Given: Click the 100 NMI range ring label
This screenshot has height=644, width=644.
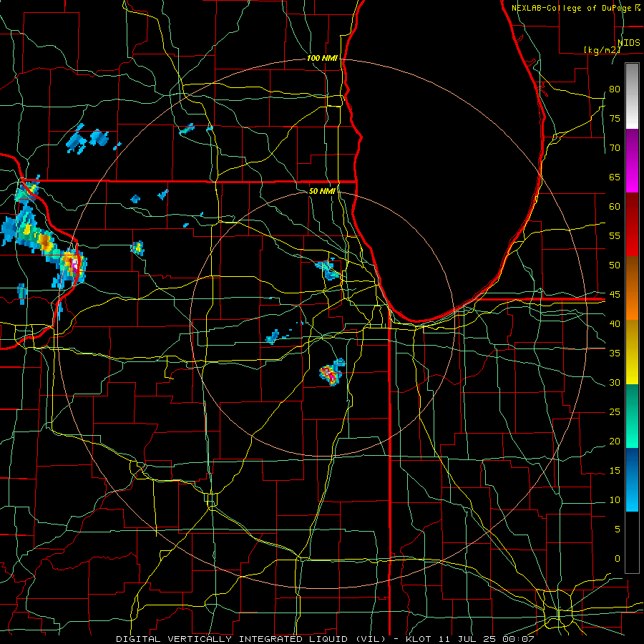Looking at the screenshot, I should click(322, 58).
